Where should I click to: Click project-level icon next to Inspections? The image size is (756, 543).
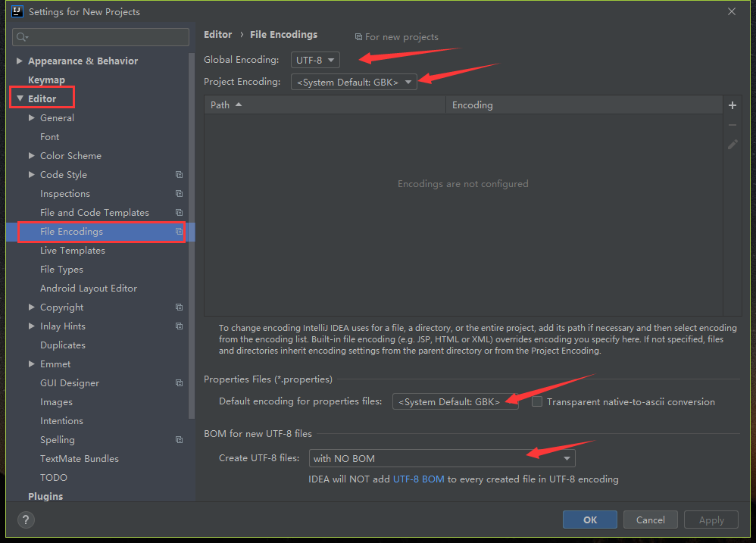pyautogui.click(x=179, y=193)
